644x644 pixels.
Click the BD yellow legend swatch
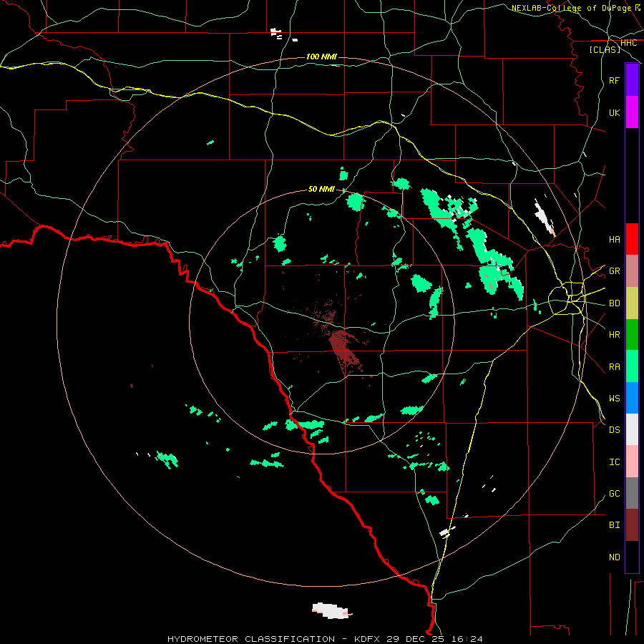(632, 303)
